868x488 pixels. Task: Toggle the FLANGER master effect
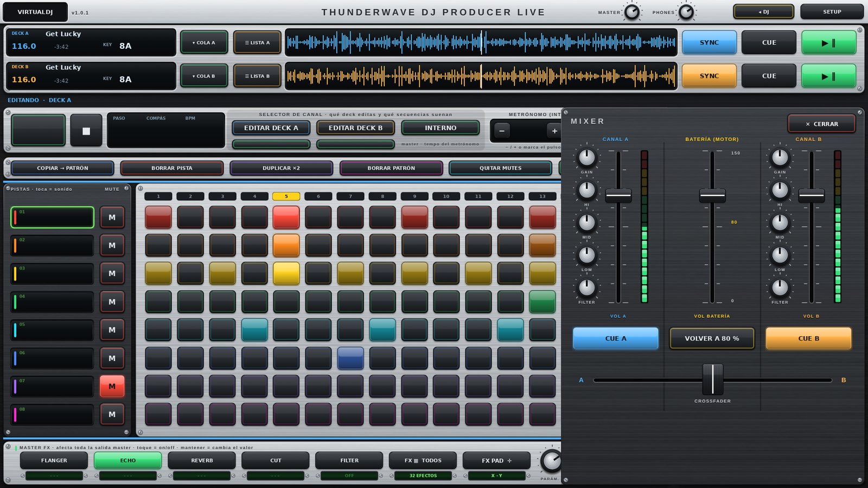pos(54,460)
